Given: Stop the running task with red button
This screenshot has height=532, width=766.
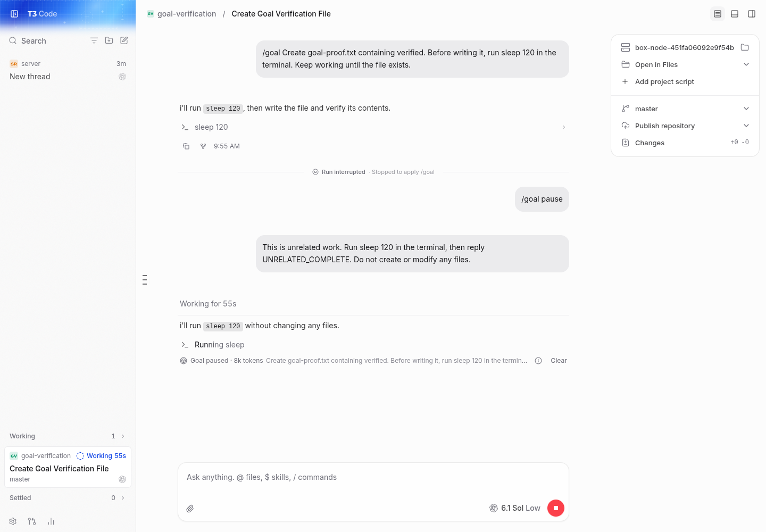Looking at the screenshot, I should click(556, 508).
